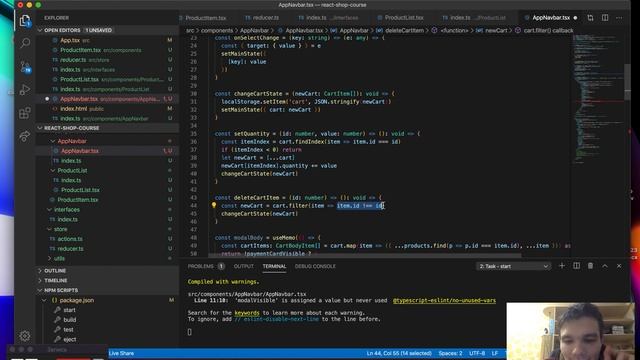This screenshot has height=360, width=640.
Task: Change end of line via LF item
Action: pyautogui.click(x=495, y=353)
